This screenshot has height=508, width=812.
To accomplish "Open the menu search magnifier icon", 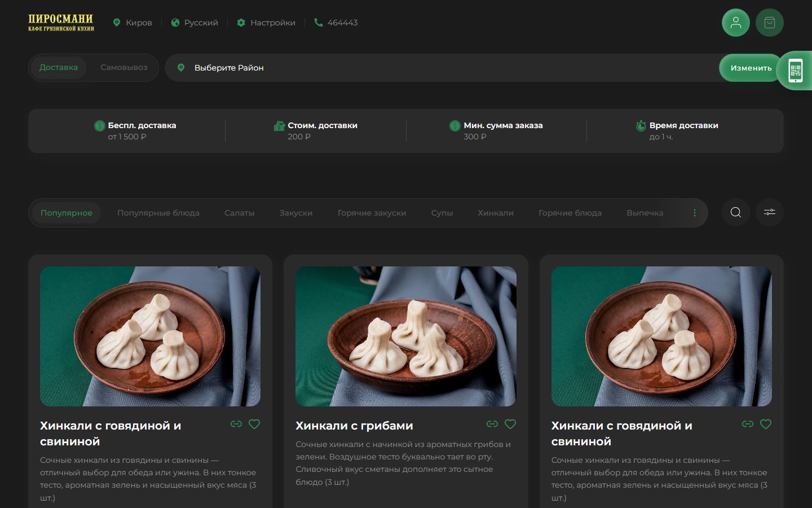I will pos(736,212).
